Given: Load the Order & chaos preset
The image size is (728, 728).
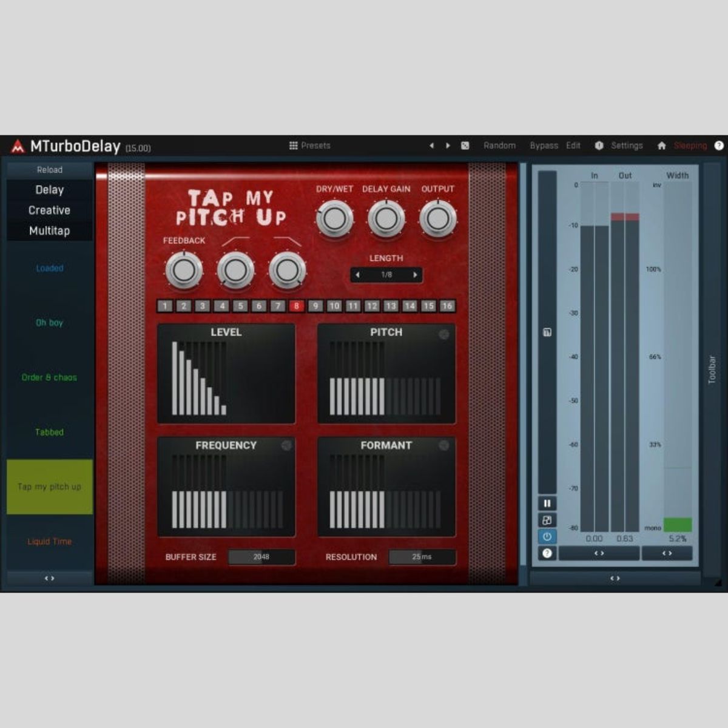Looking at the screenshot, I should tap(50, 377).
